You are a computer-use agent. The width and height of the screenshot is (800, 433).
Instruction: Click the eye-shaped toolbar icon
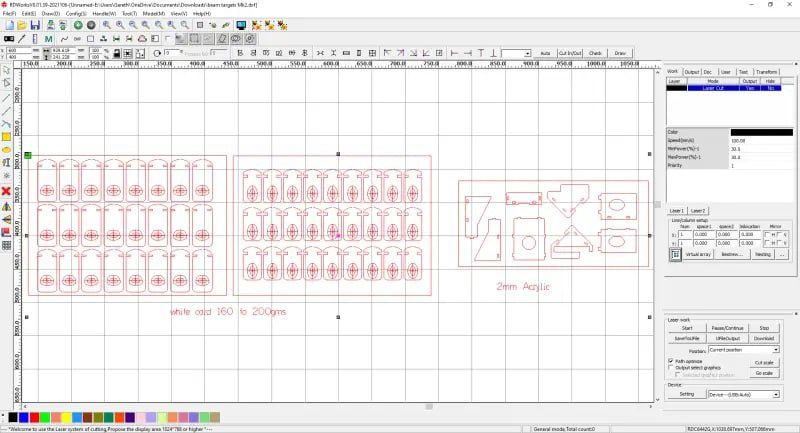[x=236, y=39]
